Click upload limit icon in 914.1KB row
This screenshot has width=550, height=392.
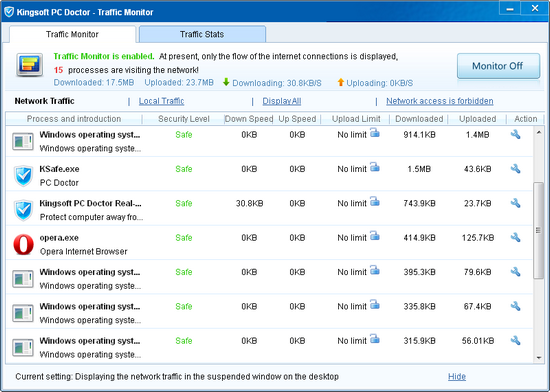click(x=375, y=133)
